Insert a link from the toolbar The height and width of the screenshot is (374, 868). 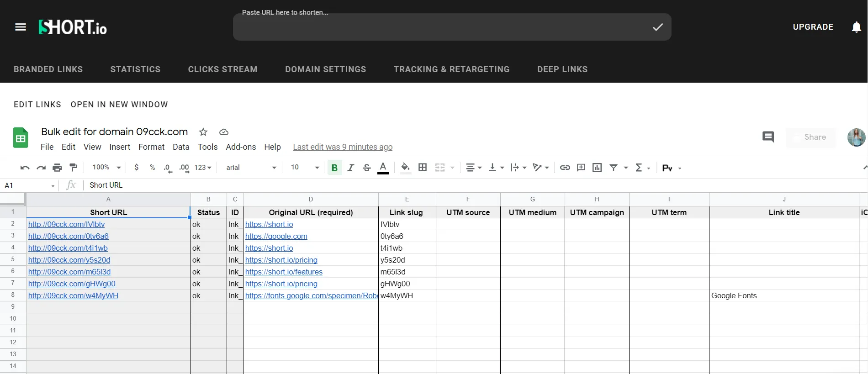point(565,168)
